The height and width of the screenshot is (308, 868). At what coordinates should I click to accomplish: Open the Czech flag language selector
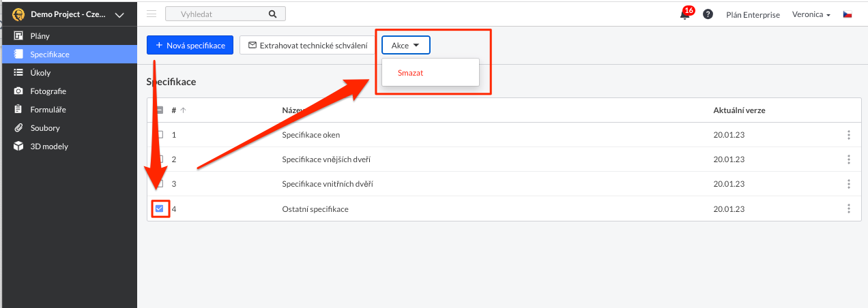[848, 14]
